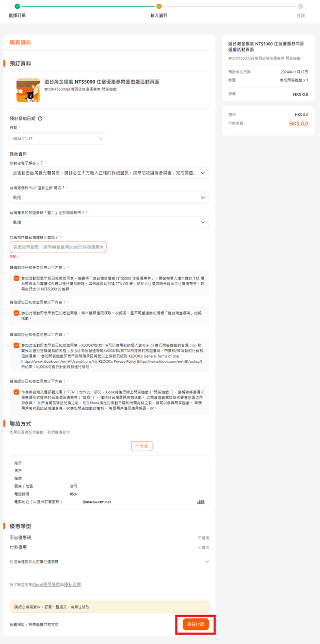The image size is (320, 644).
Task: Click the 總價 HK$ 0.0 value in summary
Action: 300,95
